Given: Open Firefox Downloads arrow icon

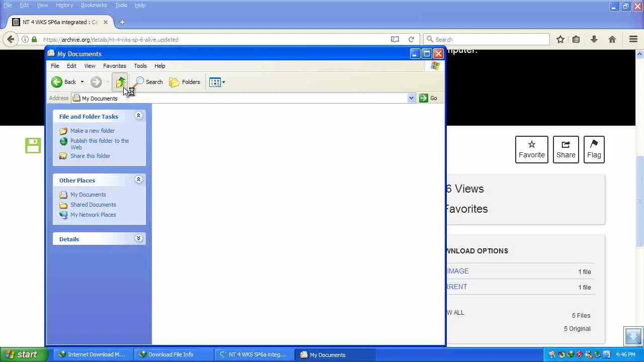Looking at the screenshot, I should coord(594,39).
